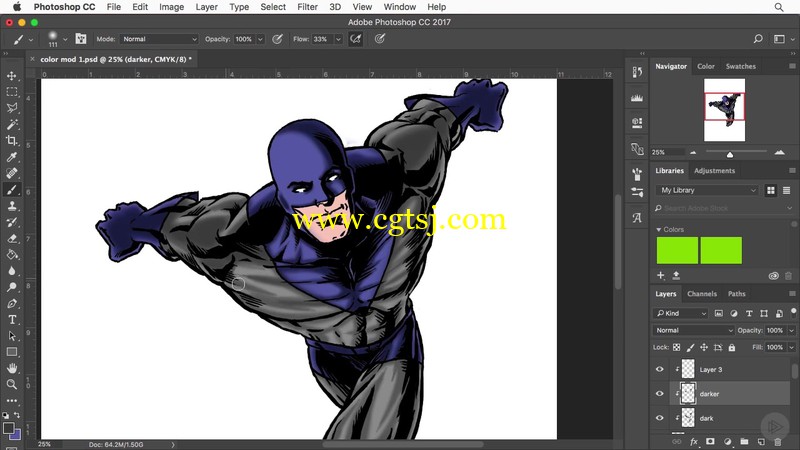Select the Crop tool
The width and height of the screenshot is (800, 450).
point(11,141)
